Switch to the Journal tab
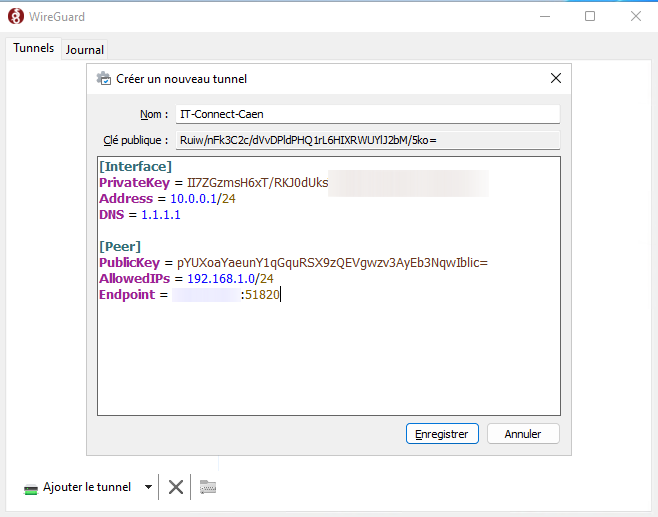The width and height of the screenshot is (658, 517). tap(85, 50)
